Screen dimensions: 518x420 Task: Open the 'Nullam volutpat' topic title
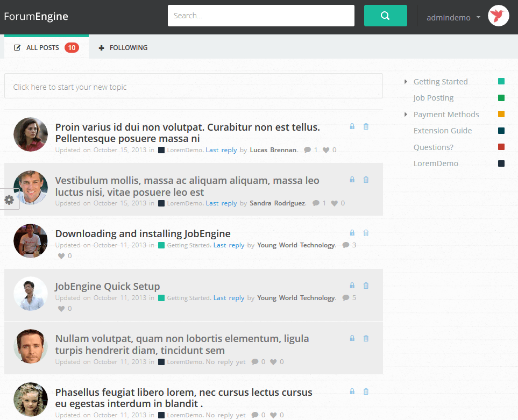[x=182, y=344]
